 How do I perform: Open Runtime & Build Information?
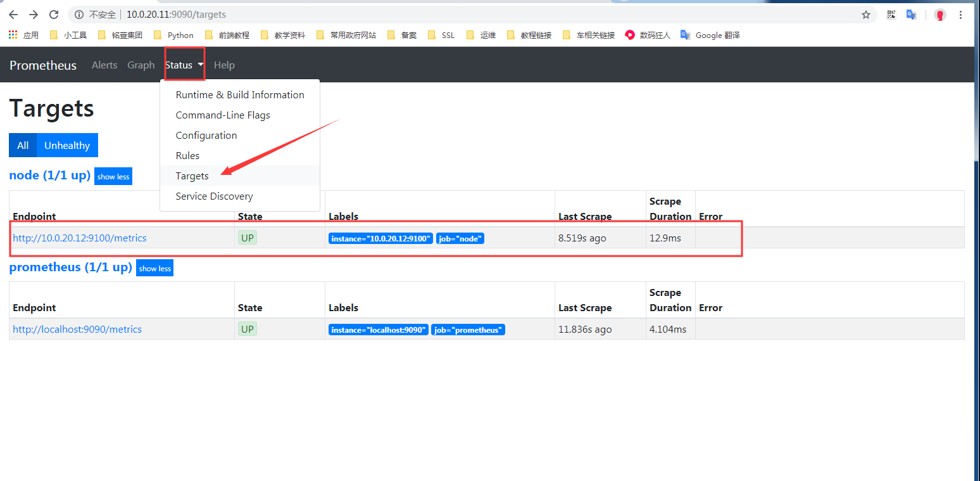click(x=240, y=94)
